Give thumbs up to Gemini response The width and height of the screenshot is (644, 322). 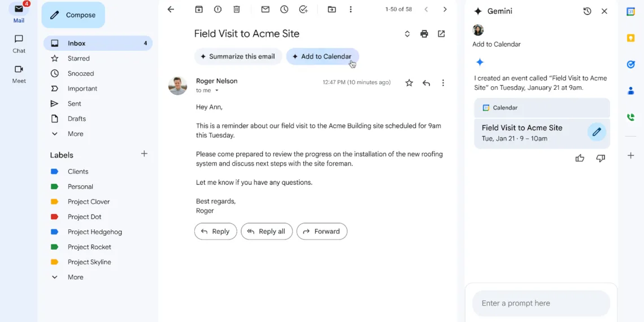[580, 158]
